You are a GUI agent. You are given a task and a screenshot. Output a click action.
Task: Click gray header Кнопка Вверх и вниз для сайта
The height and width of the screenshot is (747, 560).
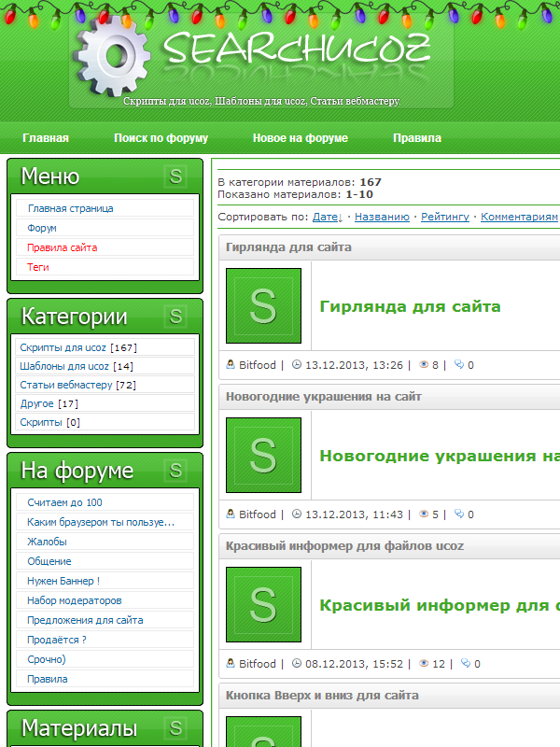point(322,695)
